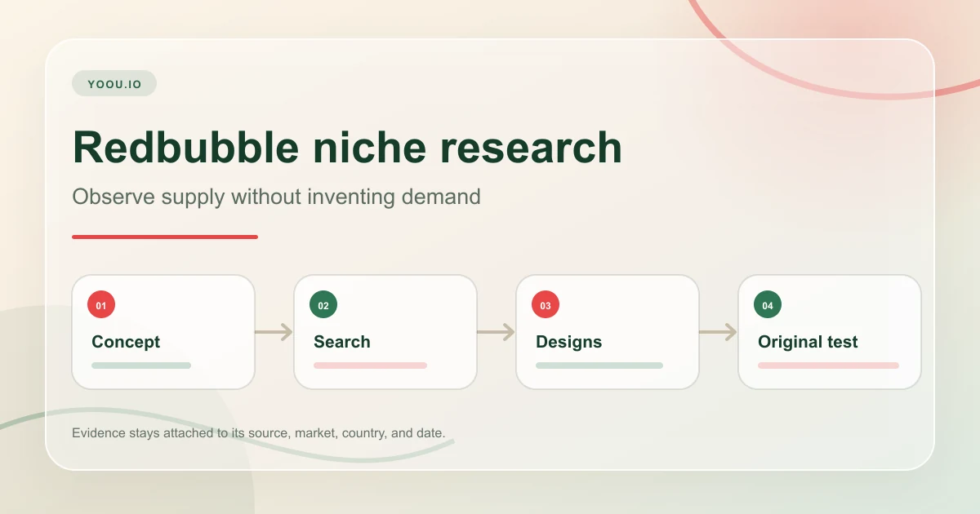Screen dimensions: 980x514
Task: Click the YOOU.IO badge
Action: [114, 83]
